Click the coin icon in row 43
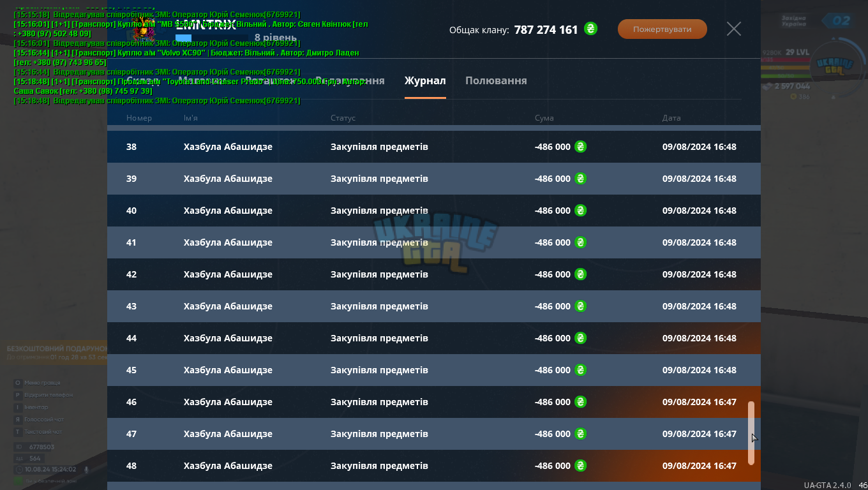The width and height of the screenshot is (868, 490). click(x=580, y=306)
